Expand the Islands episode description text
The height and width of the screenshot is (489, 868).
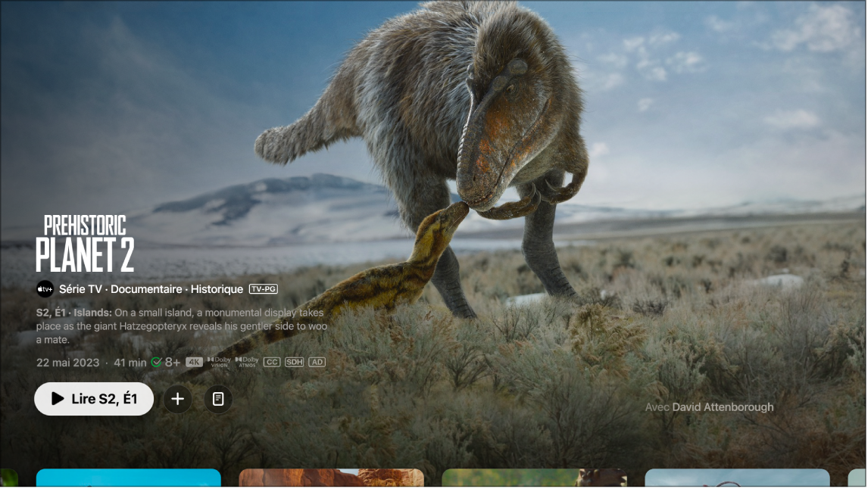(182, 326)
